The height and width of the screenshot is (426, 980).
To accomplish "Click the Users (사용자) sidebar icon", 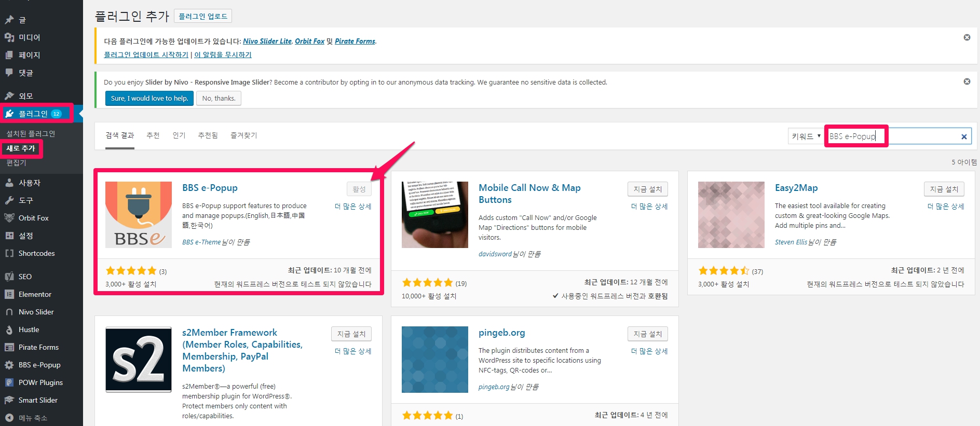I will [9, 183].
